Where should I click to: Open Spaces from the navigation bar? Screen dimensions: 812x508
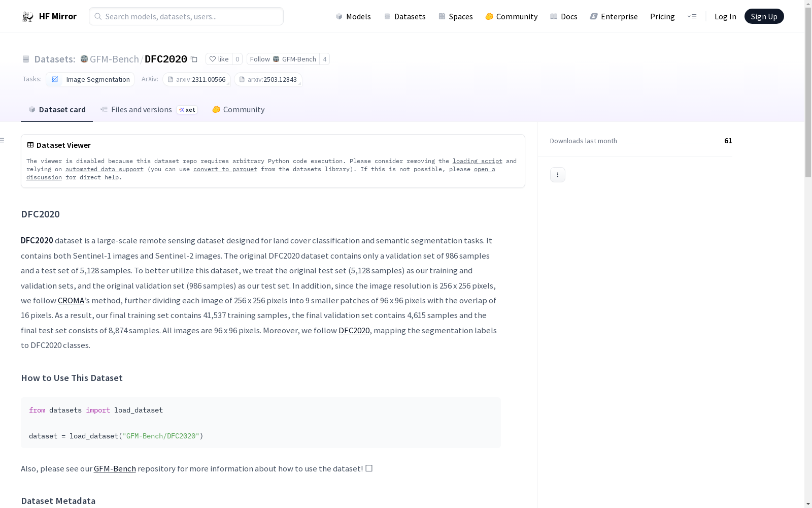click(456, 16)
